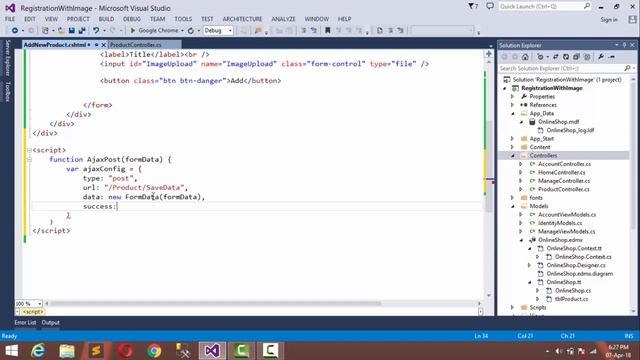Open the Google Chrome browser dropdown arrow
This screenshot has width=640, height=360.
pos(182,31)
